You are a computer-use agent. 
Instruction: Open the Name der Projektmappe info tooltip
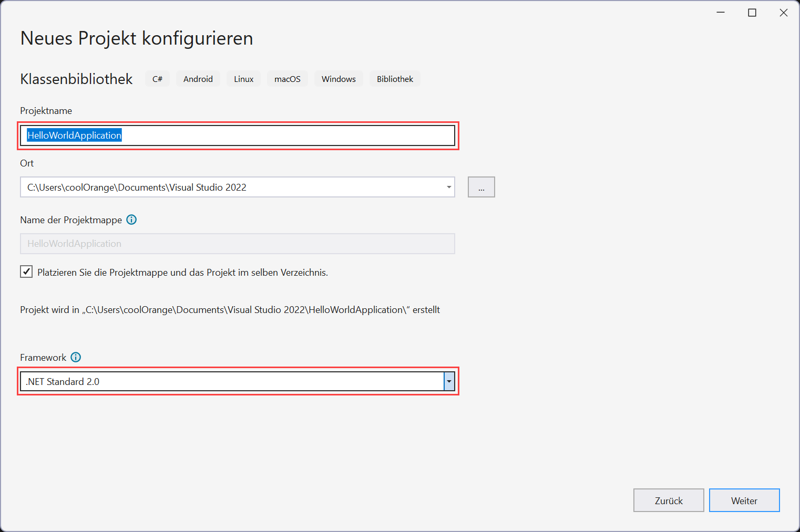pos(131,220)
